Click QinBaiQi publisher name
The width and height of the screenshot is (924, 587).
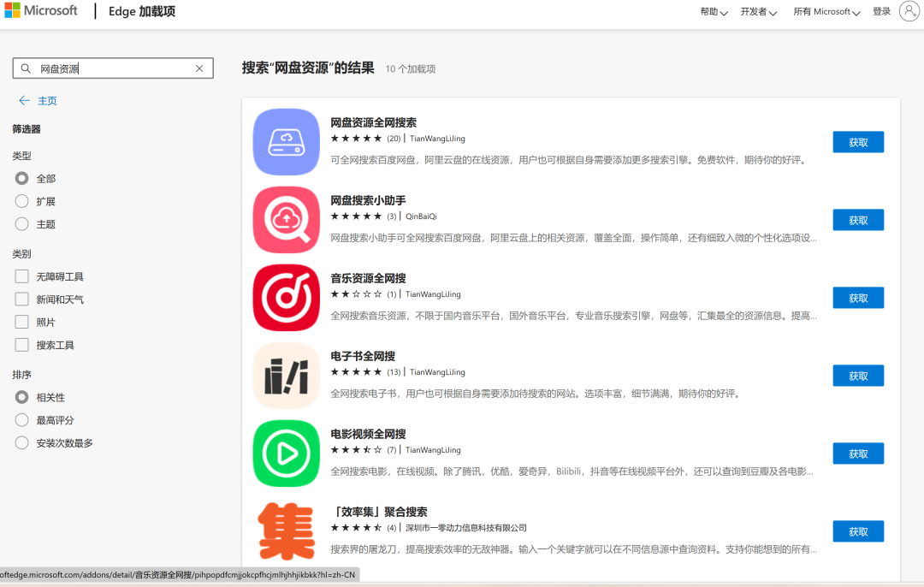point(421,216)
